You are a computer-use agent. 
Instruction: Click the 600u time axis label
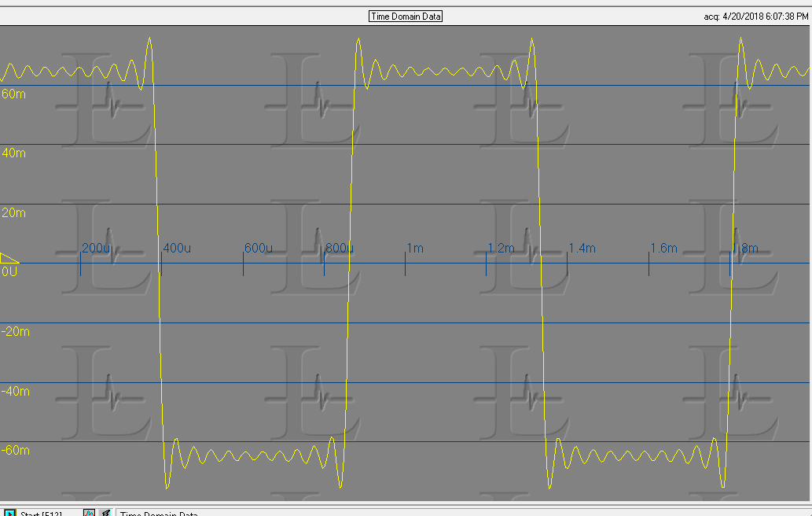coord(259,248)
